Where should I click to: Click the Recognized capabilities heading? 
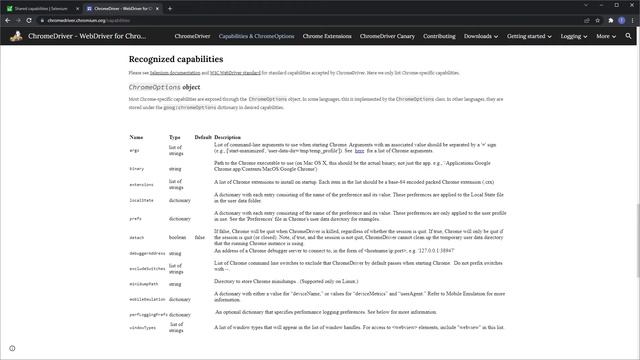click(176, 59)
